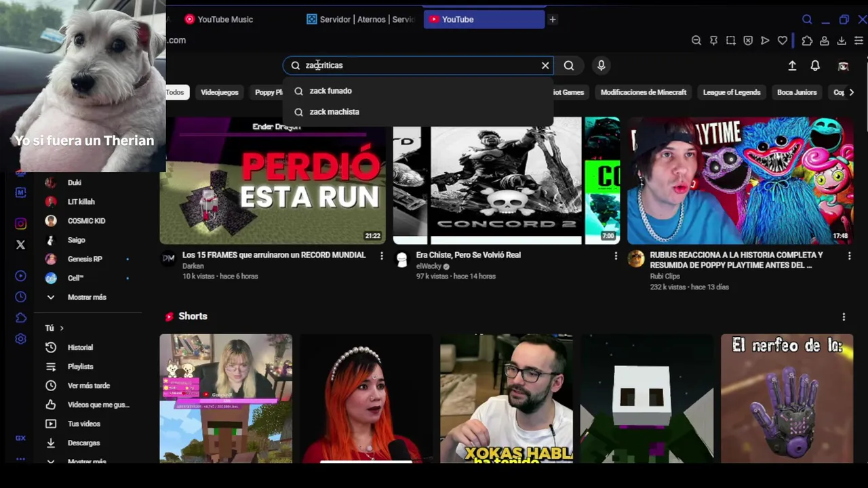Image resolution: width=868 pixels, height=488 pixels.
Task: Bookmark the page with the heart icon
Action: (x=783, y=41)
